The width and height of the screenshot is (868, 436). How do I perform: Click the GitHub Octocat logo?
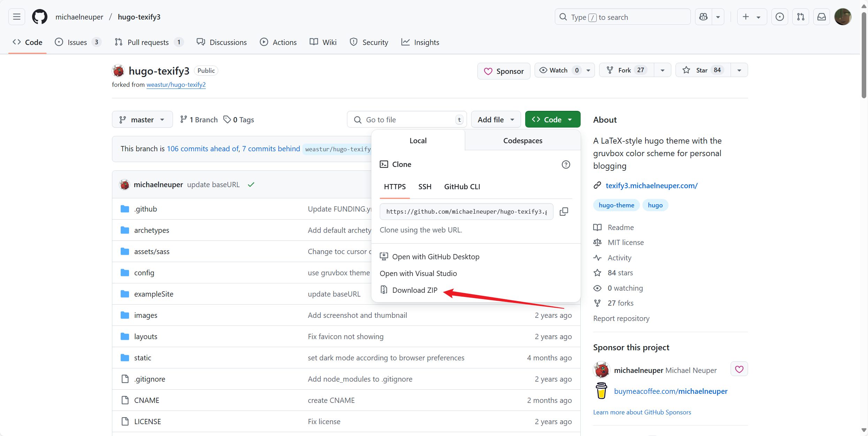pyautogui.click(x=39, y=17)
